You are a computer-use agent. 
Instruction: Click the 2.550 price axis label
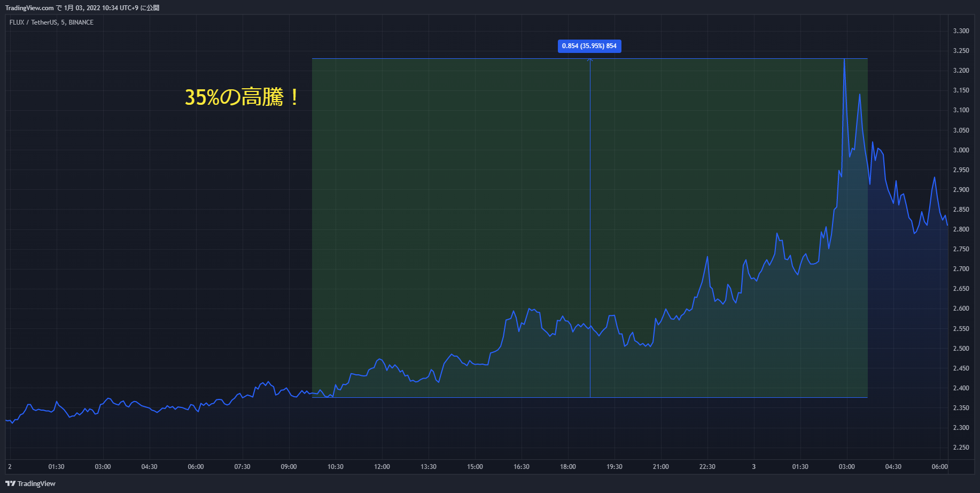[961, 329]
